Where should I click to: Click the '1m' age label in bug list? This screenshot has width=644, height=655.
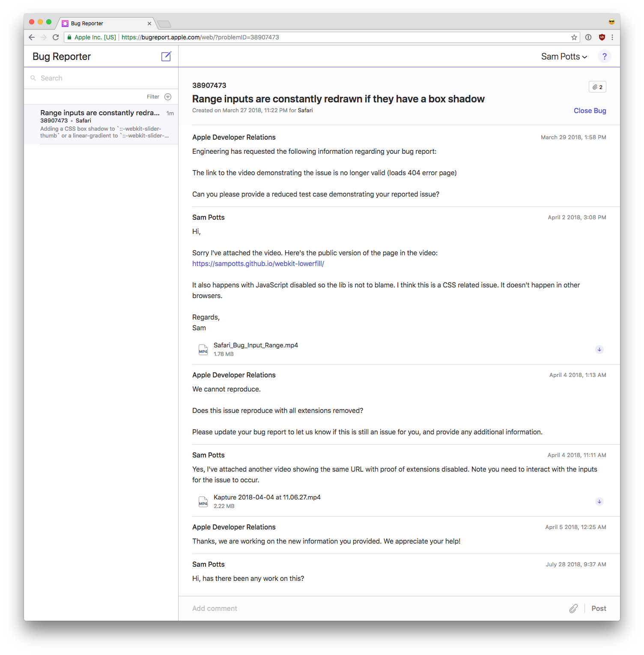(170, 114)
